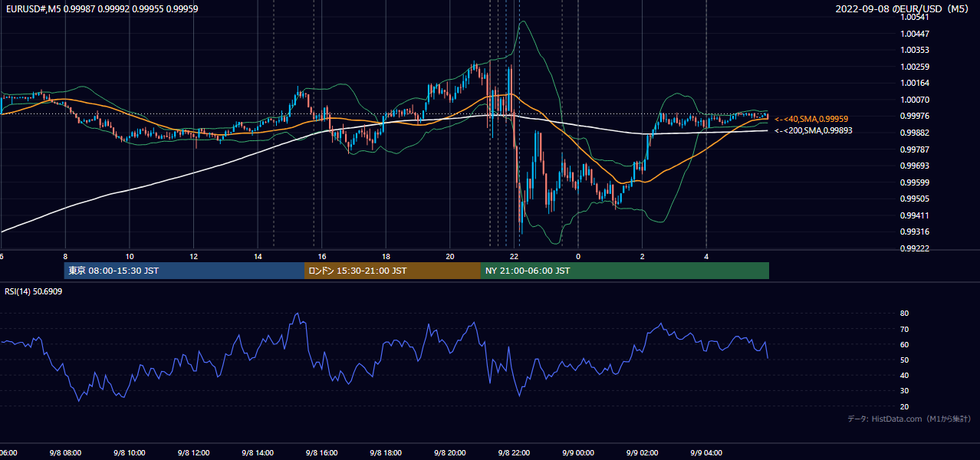Click hour 0 label under the price chart
This screenshot has height=460, width=980.
tap(578, 257)
